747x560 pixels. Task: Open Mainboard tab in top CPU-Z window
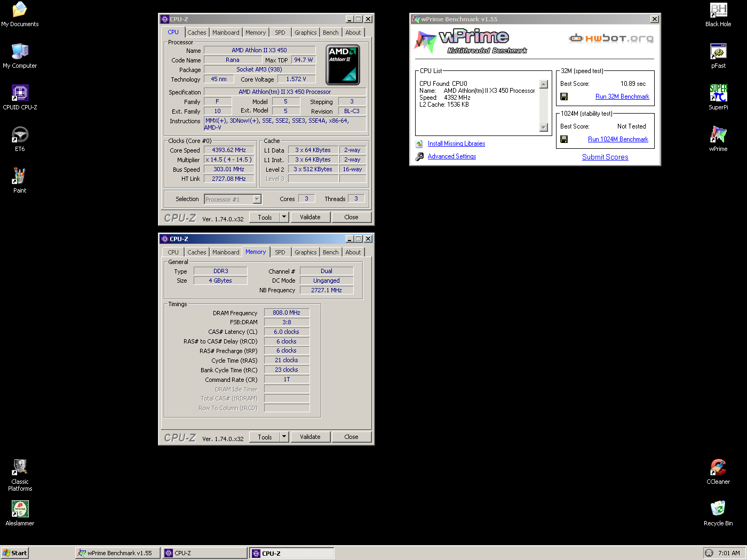226,33
